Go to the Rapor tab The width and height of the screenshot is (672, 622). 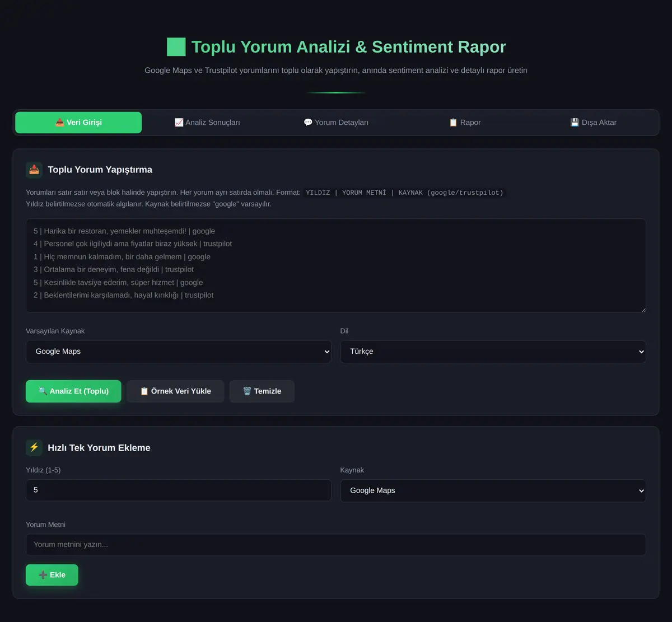(465, 123)
